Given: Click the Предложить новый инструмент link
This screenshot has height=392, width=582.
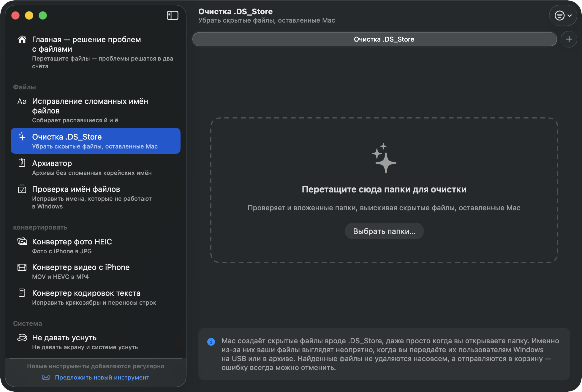Looking at the screenshot, I should [x=102, y=377].
